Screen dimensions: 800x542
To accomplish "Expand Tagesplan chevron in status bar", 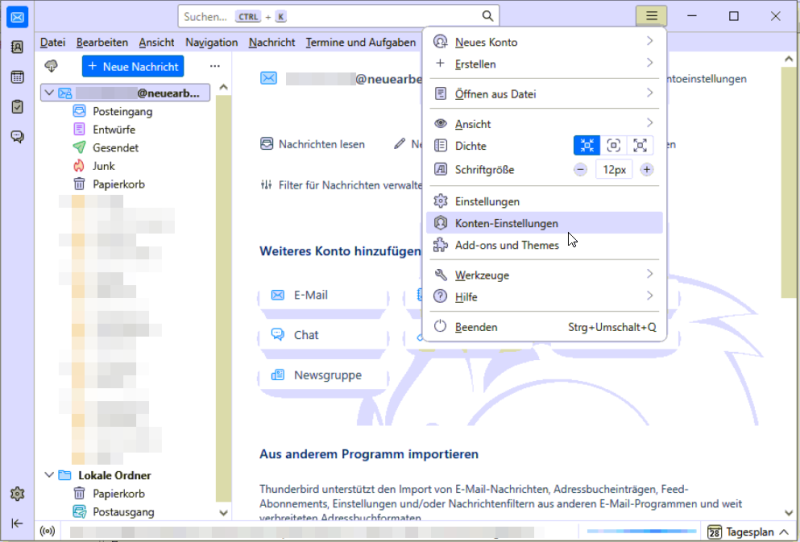I will 784,532.
